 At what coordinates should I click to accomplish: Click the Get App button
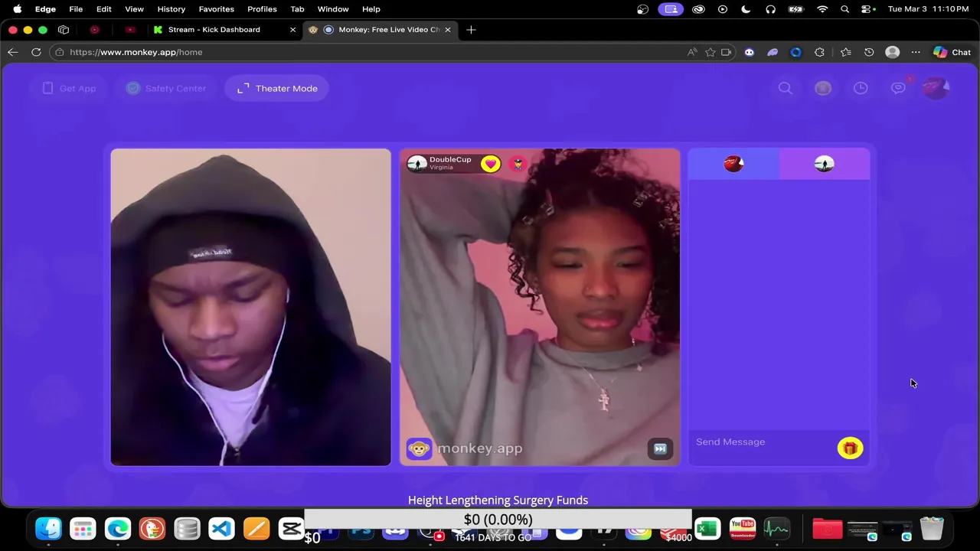[70, 88]
